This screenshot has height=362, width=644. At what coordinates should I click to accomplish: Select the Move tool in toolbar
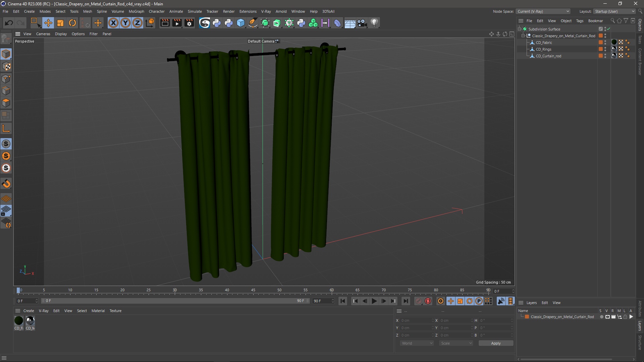pyautogui.click(x=48, y=23)
